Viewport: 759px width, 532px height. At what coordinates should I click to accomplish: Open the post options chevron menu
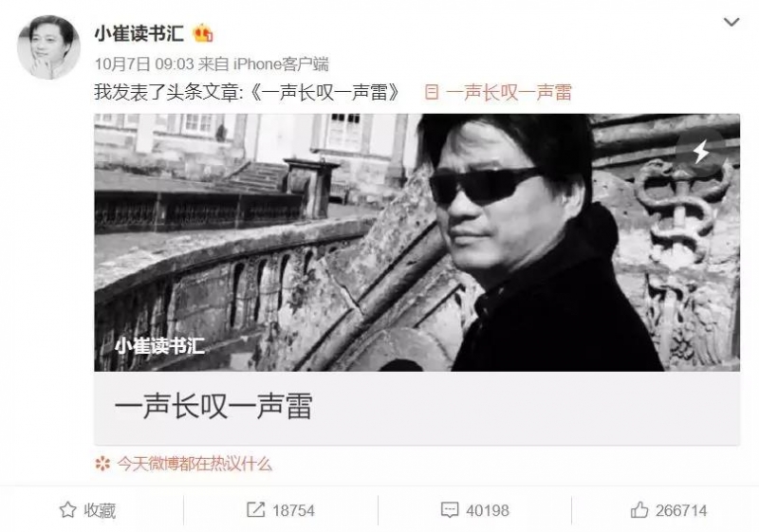click(731, 22)
